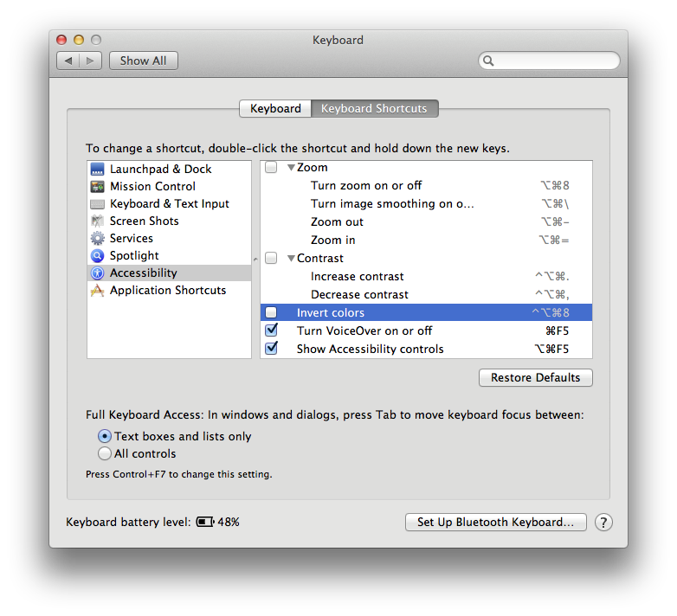Collapse the Contrast group disclosure triangle

[291, 259]
